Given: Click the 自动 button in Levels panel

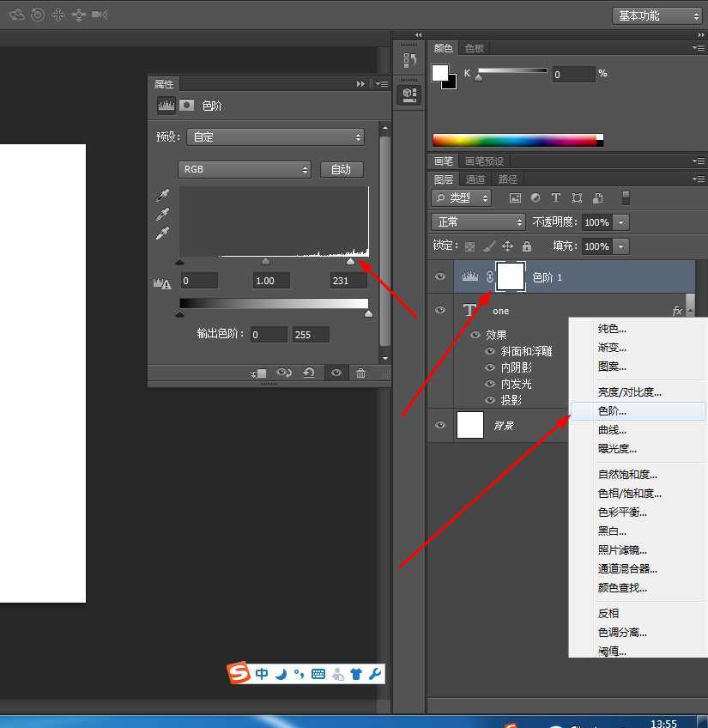Looking at the screenshot, I should [x=342, y=169].
